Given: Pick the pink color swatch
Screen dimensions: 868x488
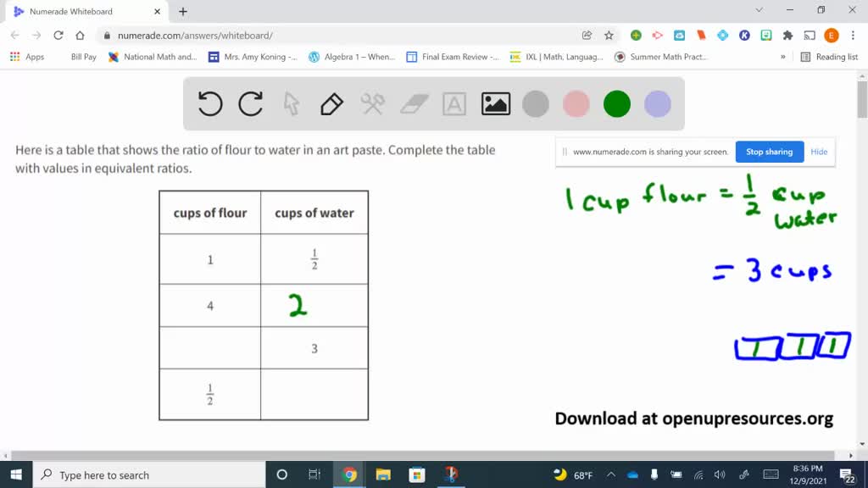Looking at the screenshot, I should 576,104.
